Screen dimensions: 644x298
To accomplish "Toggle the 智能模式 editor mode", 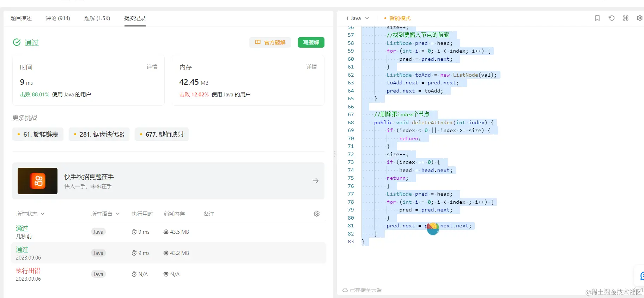I will point(397,18).
